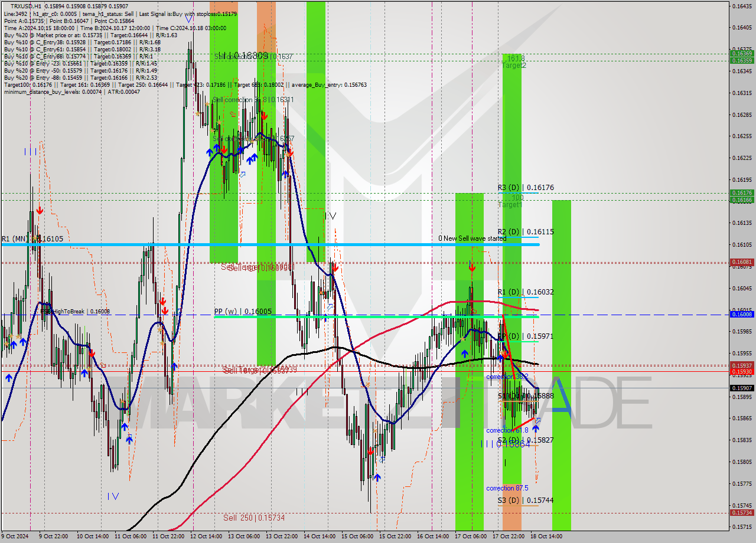Click the 'Buy %20 @ Entry -88' line
Viewport: 756px width, 543px height.
[80, 77]
